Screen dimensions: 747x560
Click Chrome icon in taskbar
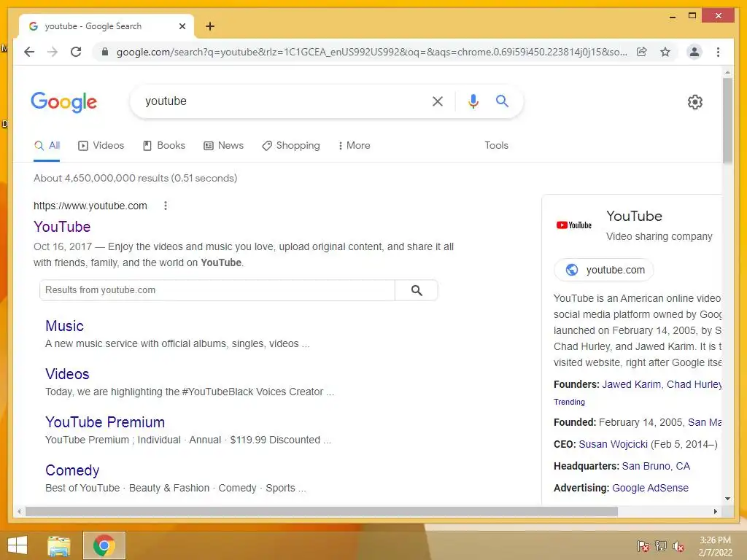pos(104,545)
